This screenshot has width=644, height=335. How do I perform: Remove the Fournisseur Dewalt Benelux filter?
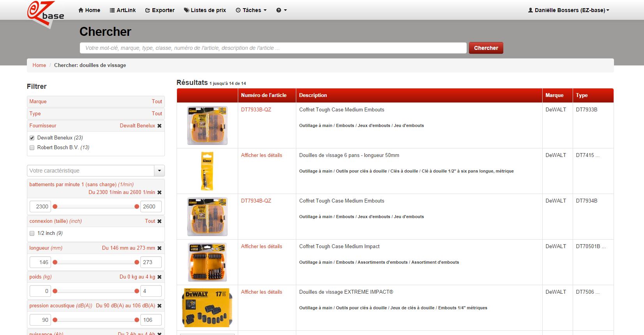(x=159, y=126)
